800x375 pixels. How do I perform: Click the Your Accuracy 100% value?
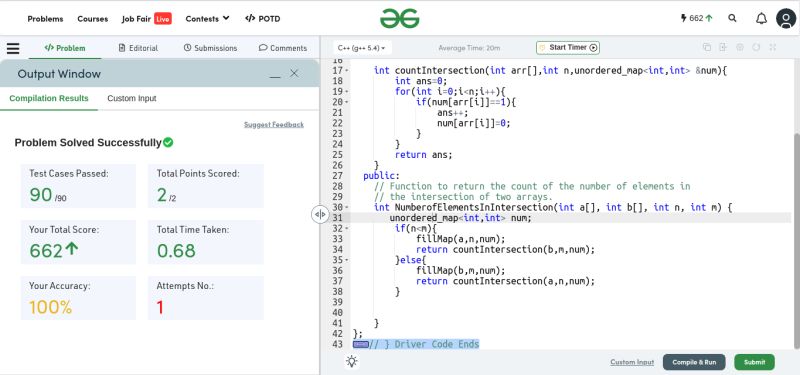pyautogui.click(x=51, y=307)
